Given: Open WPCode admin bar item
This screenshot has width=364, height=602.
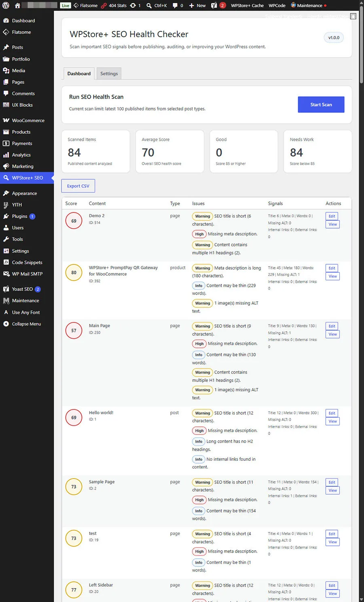Looking at the screenshot, I should 277,6.
